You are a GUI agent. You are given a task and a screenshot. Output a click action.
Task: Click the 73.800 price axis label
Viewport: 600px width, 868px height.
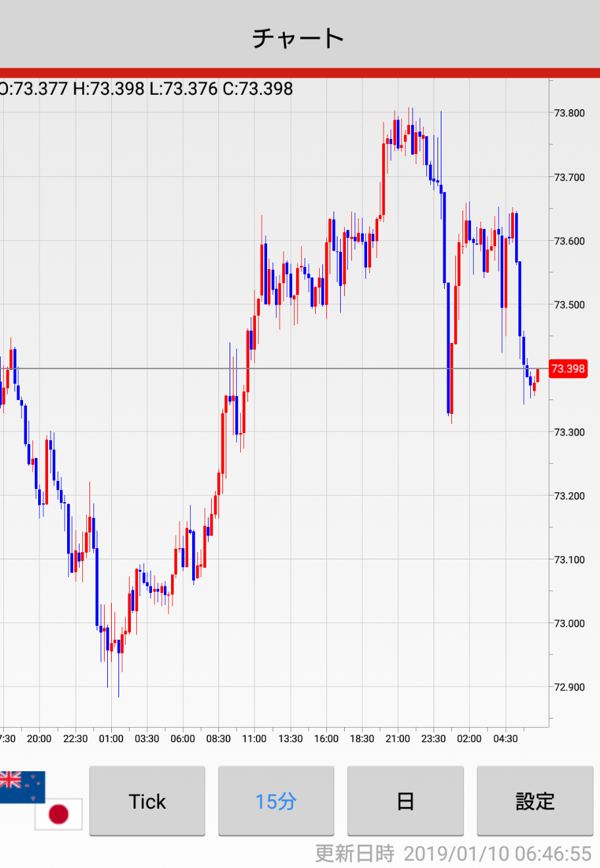(x=569, y=113)
